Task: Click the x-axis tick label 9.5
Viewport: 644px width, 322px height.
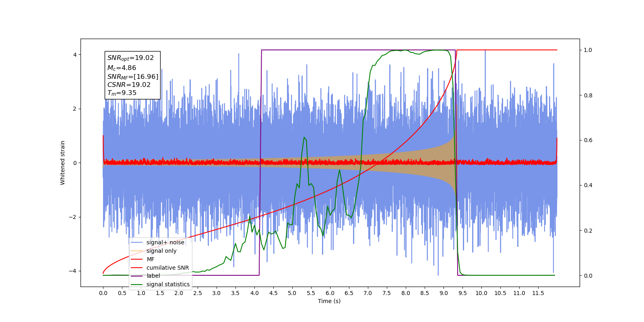Action: click(x=462, y=293)
